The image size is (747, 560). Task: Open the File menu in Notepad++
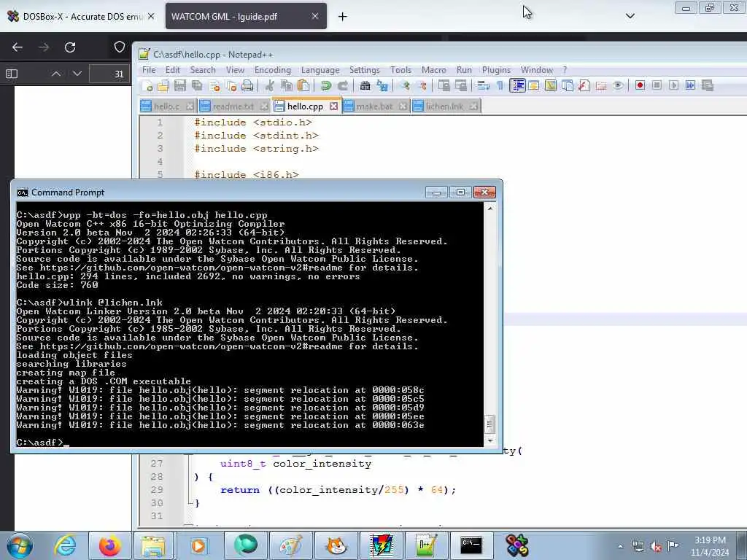(x=149, y=70)
